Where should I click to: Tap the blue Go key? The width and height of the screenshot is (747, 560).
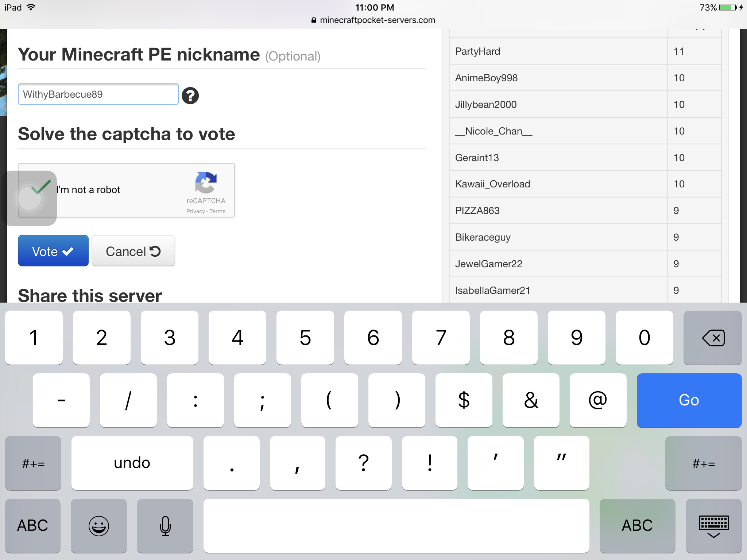click(689, 400)
